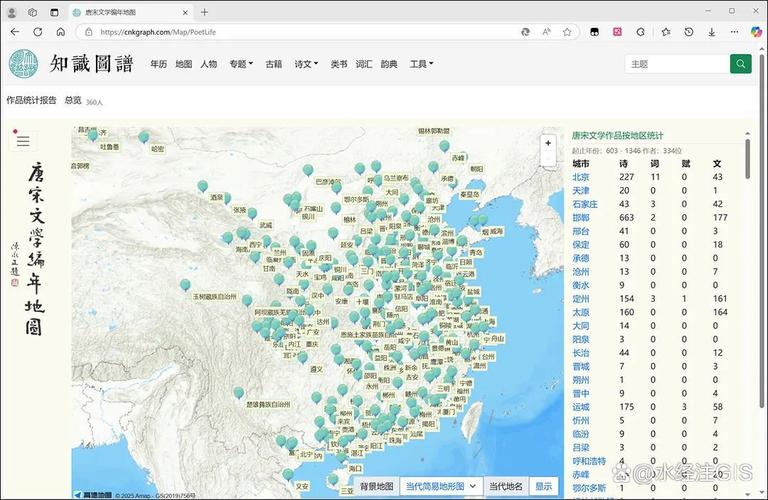Click the 玉树藏族自治州 map pin
The image size is (768, 500).
185,285
